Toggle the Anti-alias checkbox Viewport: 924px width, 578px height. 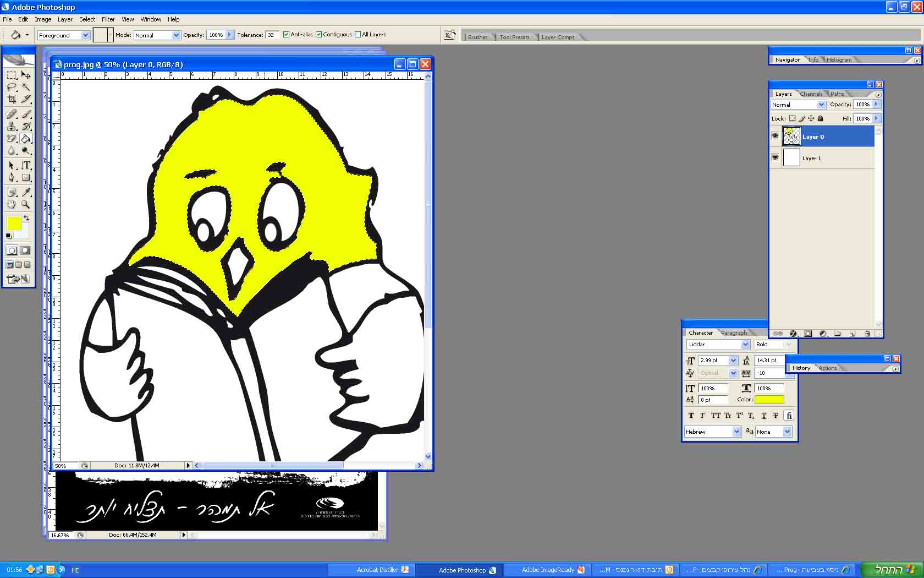286,35
